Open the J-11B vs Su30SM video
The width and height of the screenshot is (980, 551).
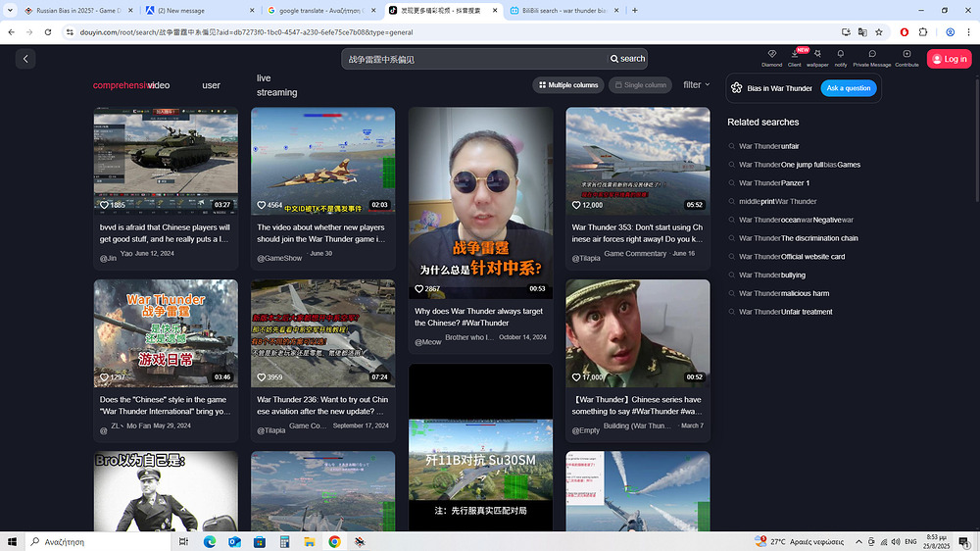pos(480,447)
